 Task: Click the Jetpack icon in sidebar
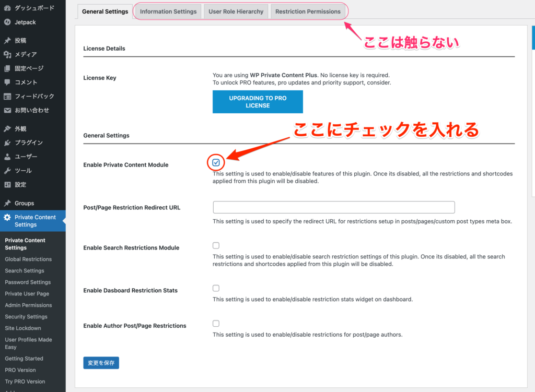7,22
